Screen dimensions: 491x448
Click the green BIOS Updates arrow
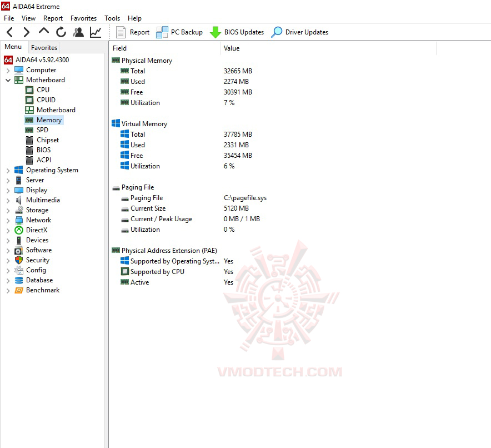216,32
